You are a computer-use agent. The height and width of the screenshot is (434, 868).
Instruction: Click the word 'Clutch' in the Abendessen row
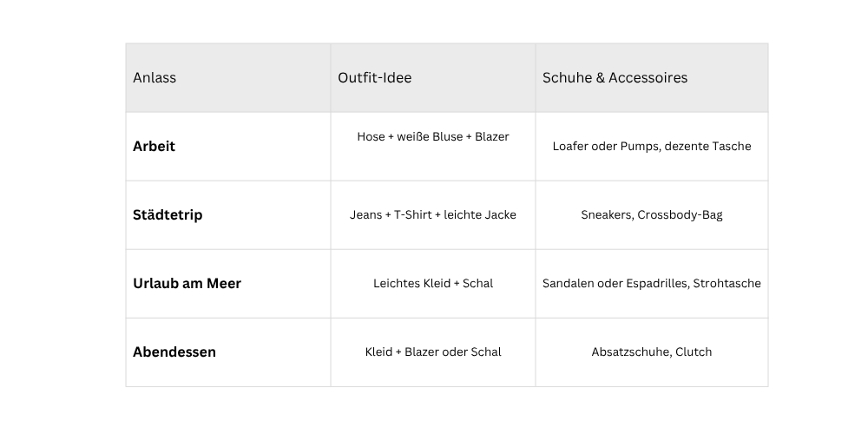coord(693,352)
